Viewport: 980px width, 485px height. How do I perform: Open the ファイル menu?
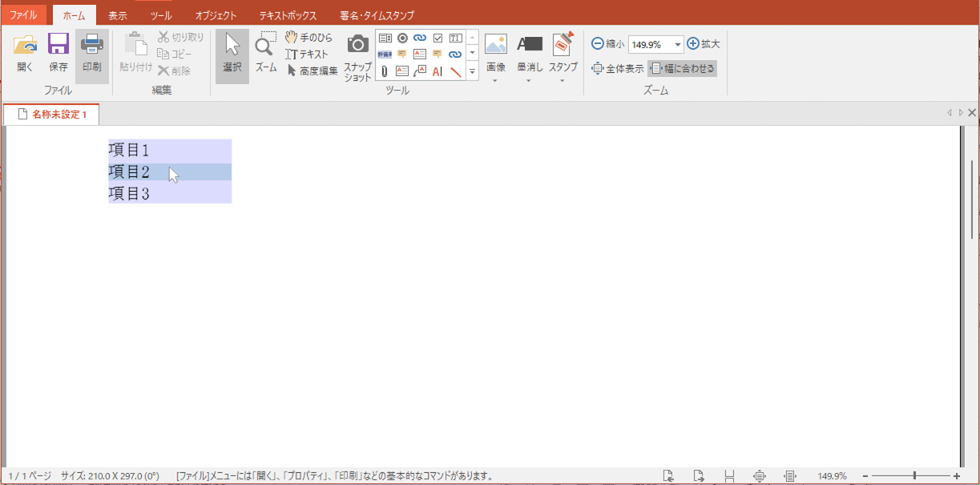[x=23, y=14]
